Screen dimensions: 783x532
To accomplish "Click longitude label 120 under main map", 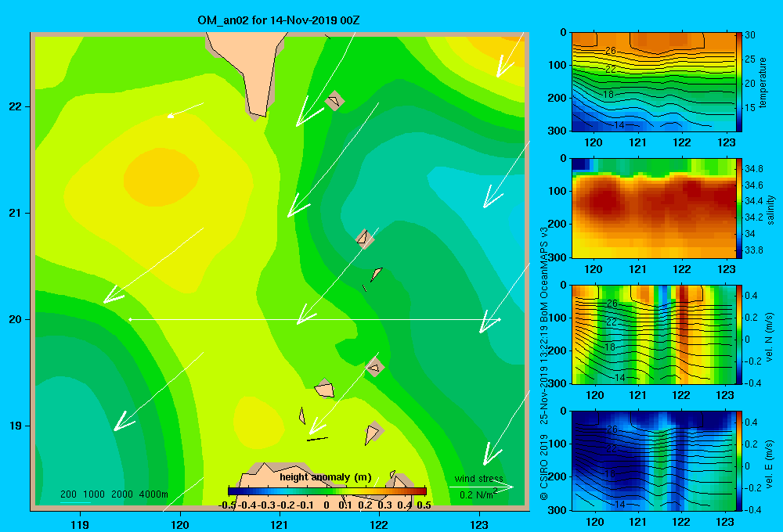I will (180, 524).
